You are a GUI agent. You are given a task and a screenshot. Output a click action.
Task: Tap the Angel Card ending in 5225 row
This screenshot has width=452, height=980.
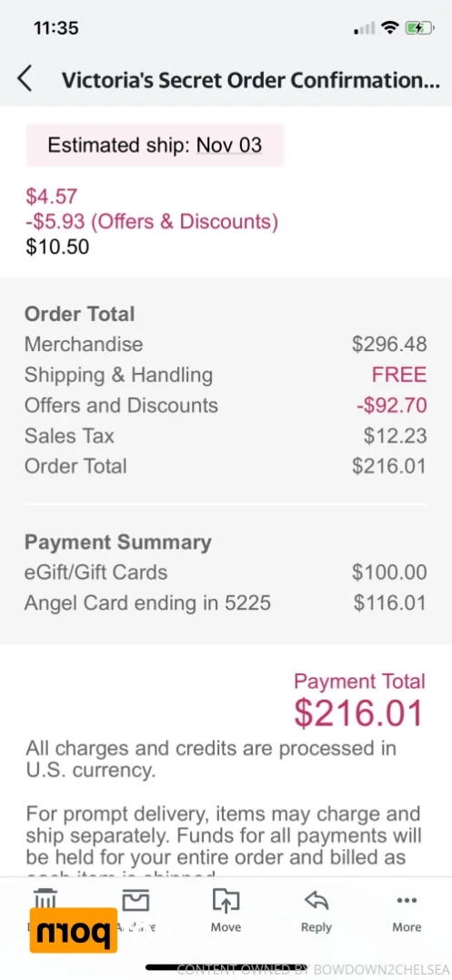pos(226,602)
